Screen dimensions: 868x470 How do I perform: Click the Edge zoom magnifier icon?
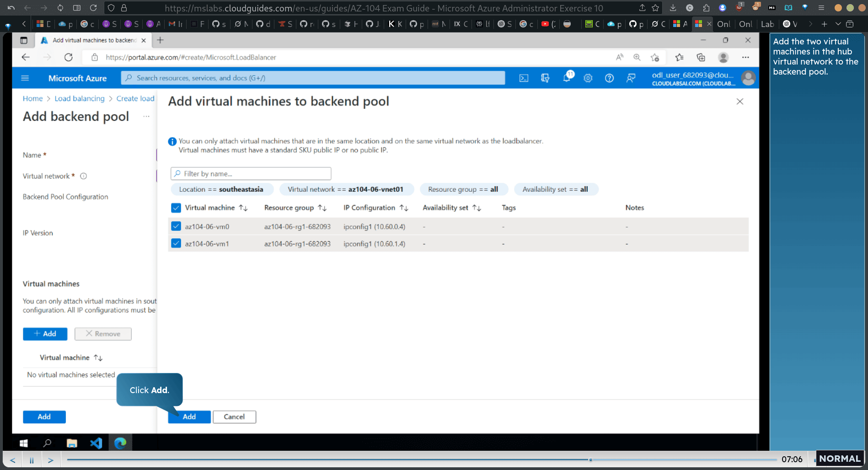[637, 57]
